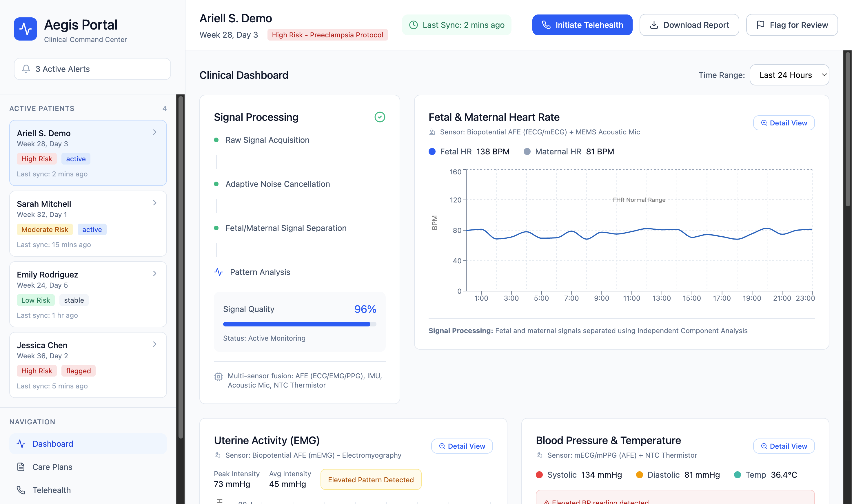
Task: Toggle the Systolic legend indicator
Action: tap(539, 475)
